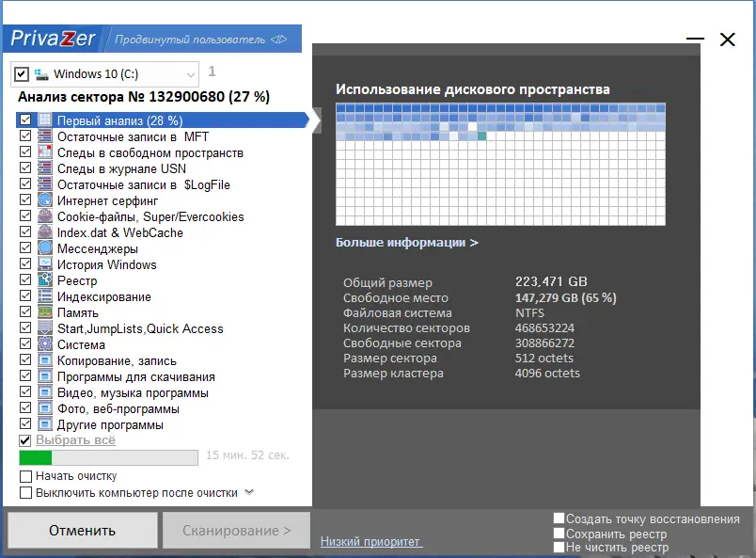The height and width of the screenshot is (558, 756).
Task: Enable Создать точку восстановления checkbox
Action: click(559, 518)
